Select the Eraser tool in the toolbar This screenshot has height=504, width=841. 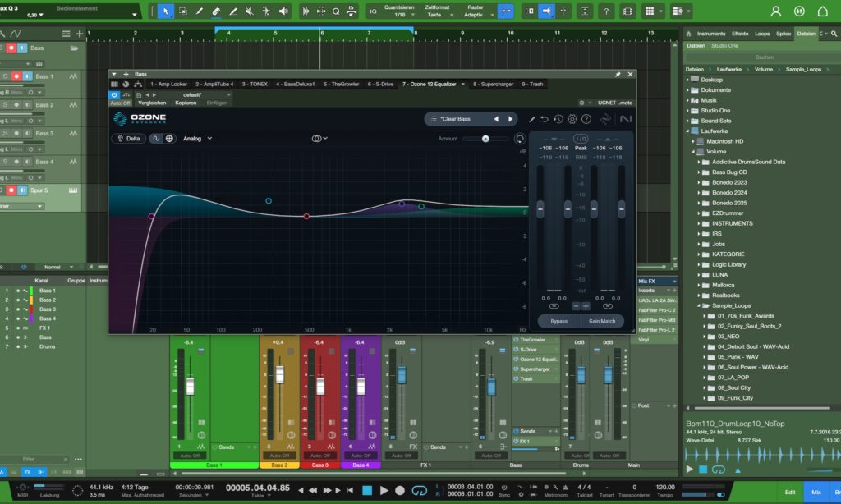click(x=218, y=11)
